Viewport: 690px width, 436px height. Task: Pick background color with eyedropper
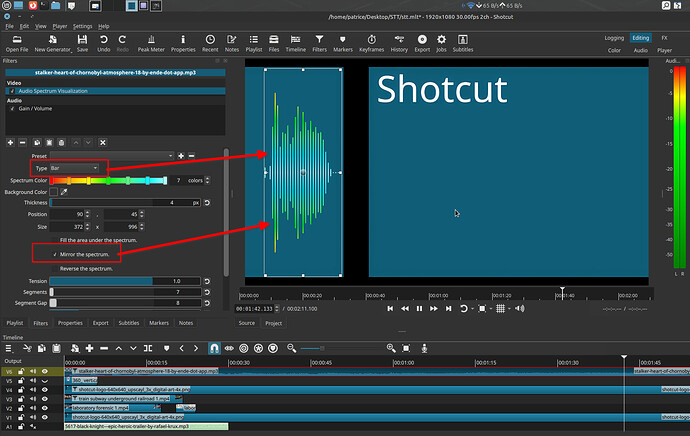64,191
